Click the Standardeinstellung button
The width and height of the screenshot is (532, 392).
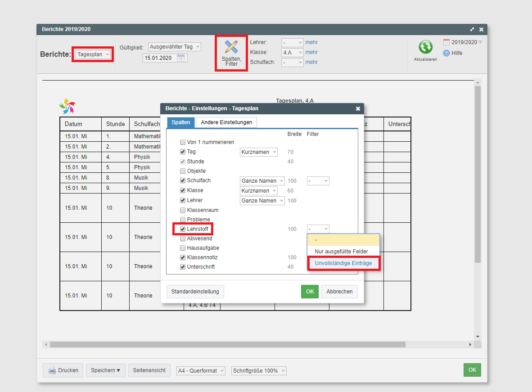pyautogui.click(x=195, y=292)
